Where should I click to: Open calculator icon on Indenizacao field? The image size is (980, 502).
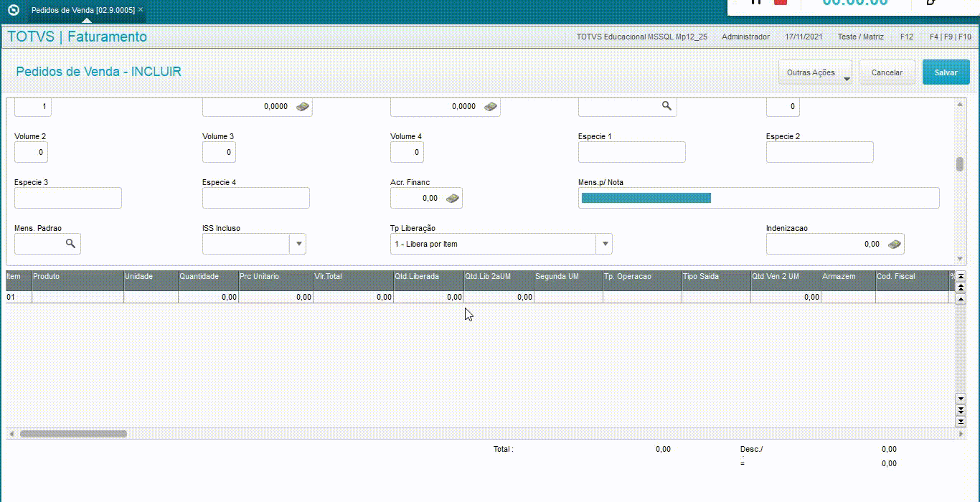894,245
